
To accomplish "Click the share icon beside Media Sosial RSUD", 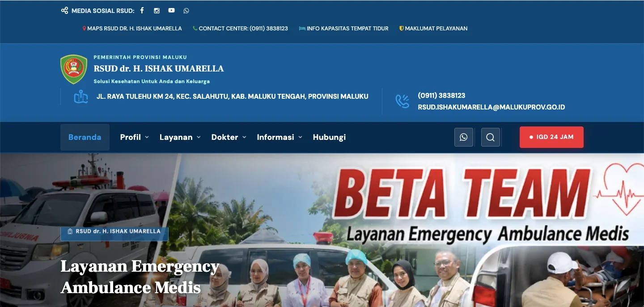I will click(x=65, y=10).
